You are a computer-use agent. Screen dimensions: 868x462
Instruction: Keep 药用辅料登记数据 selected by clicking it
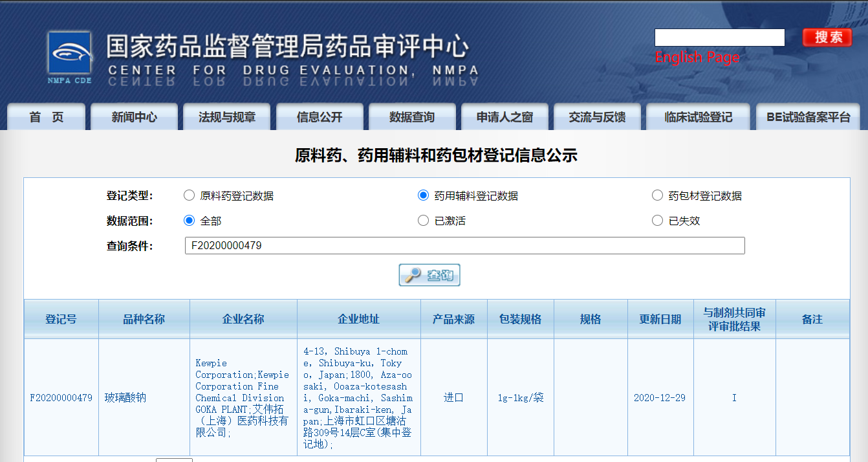tap(423, 195)
